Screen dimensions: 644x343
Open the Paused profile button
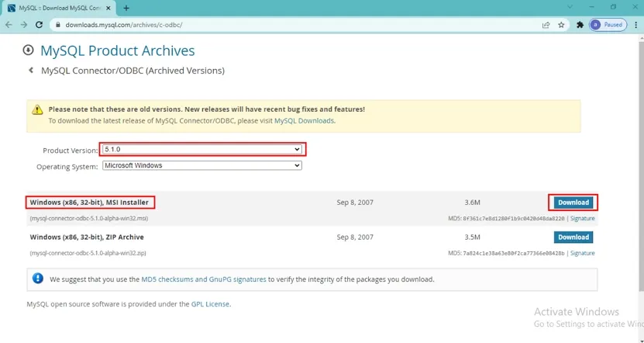[608, 25]
